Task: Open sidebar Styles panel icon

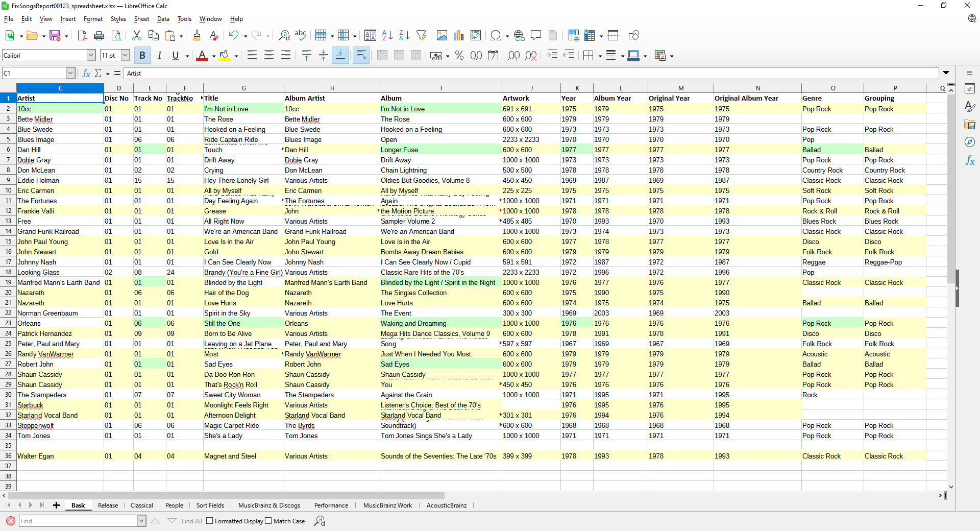Action: 970,106
